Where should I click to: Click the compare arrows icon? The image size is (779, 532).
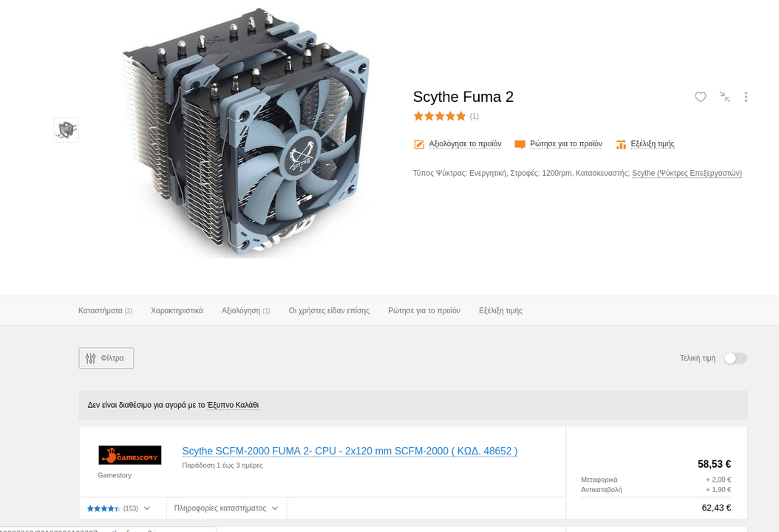725,97
